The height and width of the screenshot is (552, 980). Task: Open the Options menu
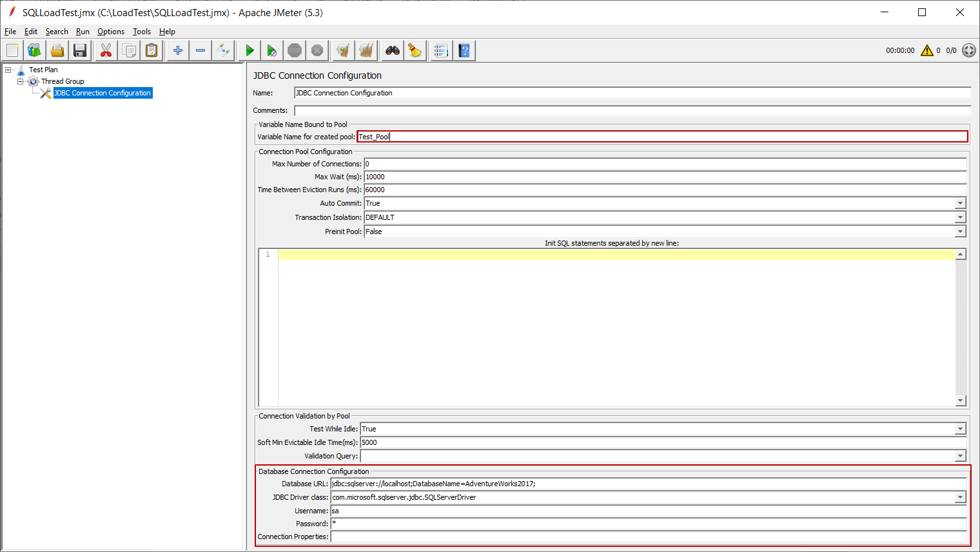coord(110,32)
